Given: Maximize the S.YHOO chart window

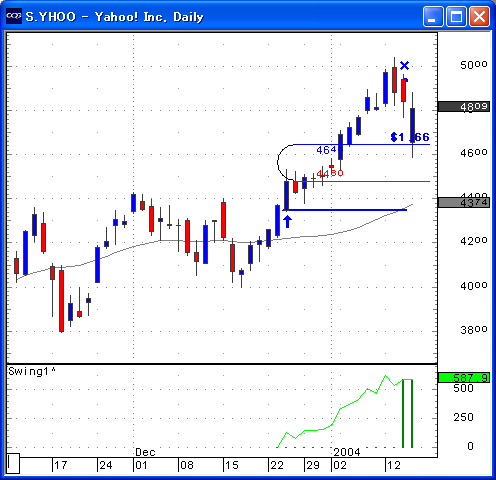Looking at the screenshot, I should (456, 16).
